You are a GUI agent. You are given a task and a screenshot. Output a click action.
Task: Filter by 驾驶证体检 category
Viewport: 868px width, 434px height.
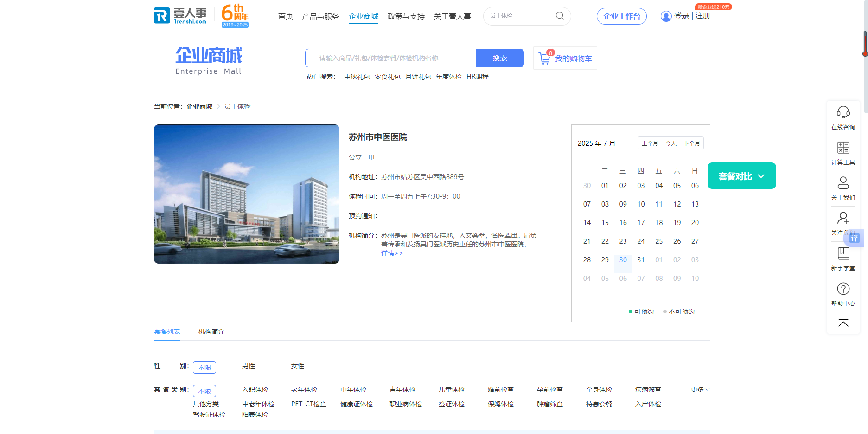[209, 415]
